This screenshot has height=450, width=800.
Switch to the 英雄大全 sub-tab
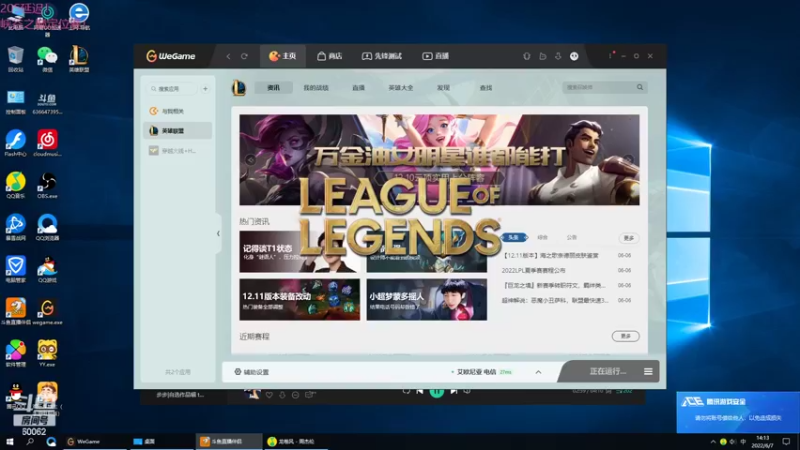point(401,88)
